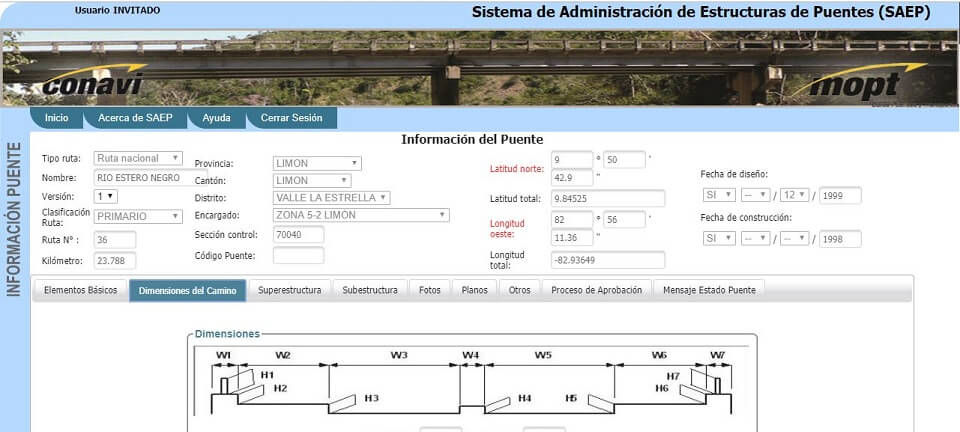The height and width of the screenshot is (432, 960).
Task: Expand the Cantón dropdown
Action: [312, 181]
